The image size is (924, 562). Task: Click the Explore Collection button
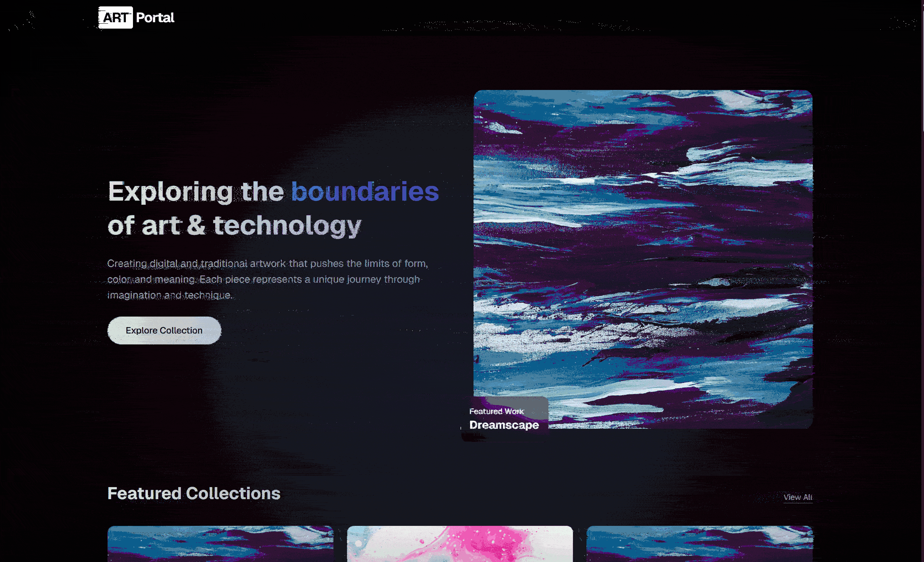coord(164,330)
